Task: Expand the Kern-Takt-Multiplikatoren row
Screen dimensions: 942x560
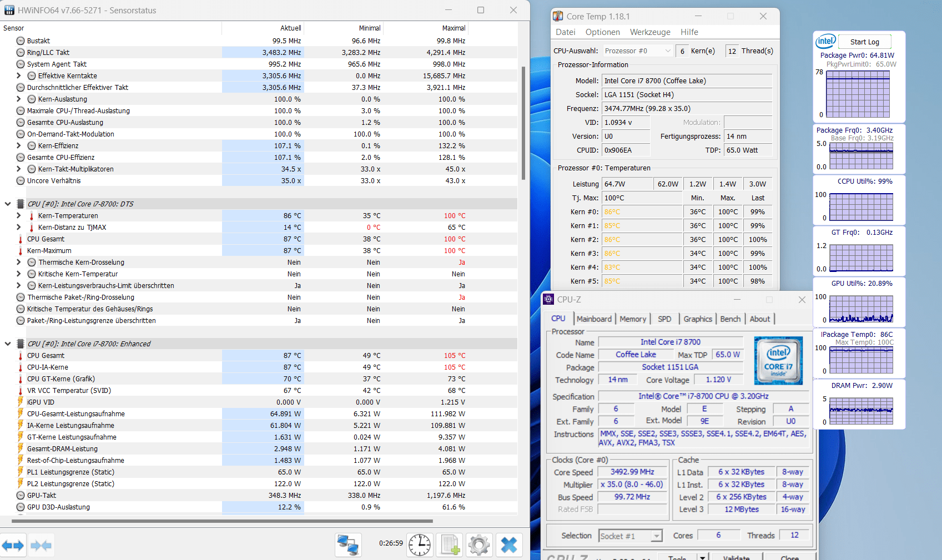Action: [18, 169]
